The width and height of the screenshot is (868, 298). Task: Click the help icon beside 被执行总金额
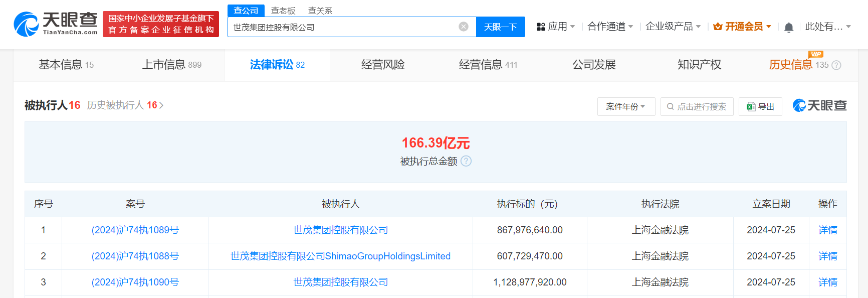pos(466,161)
